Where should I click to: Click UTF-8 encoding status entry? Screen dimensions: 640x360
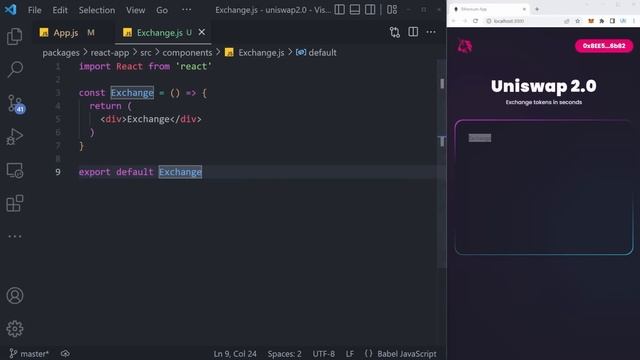pyautogui.click(x=324, y=353)
